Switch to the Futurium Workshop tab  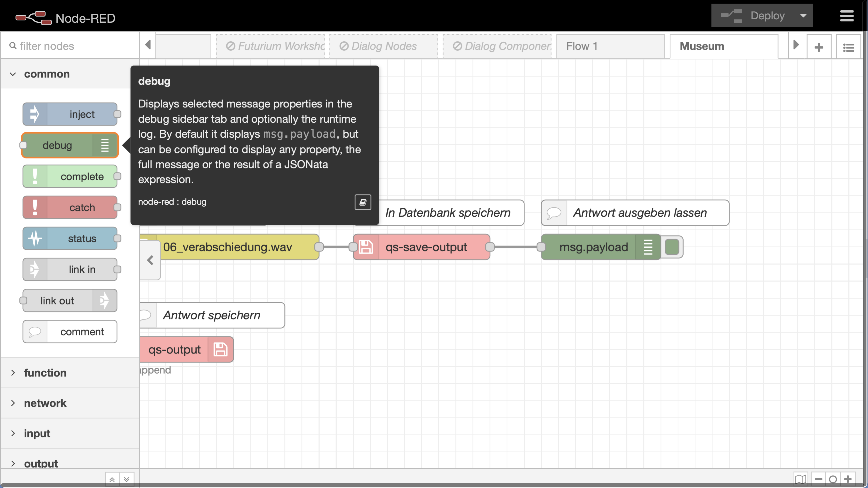(x=270, y=46)
